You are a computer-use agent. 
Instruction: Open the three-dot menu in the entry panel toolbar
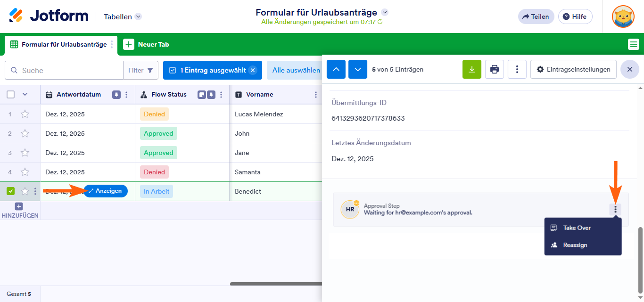(517, 69)
